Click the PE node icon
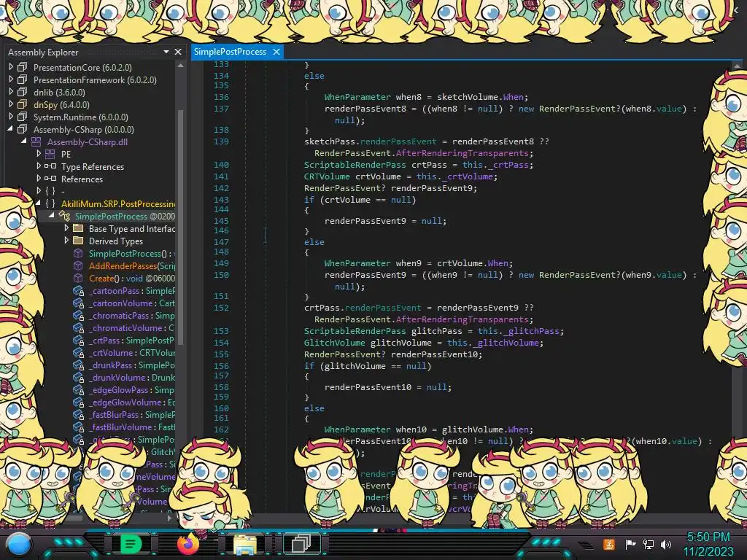 pos(50,154)
